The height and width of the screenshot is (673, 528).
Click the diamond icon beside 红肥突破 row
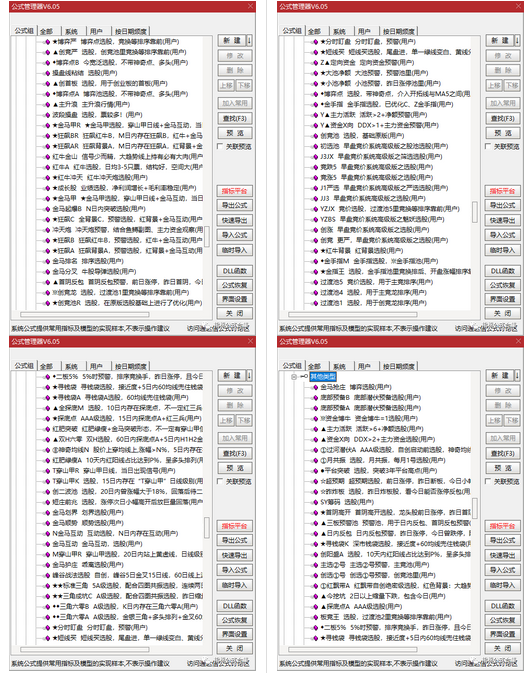pos(48,429)
